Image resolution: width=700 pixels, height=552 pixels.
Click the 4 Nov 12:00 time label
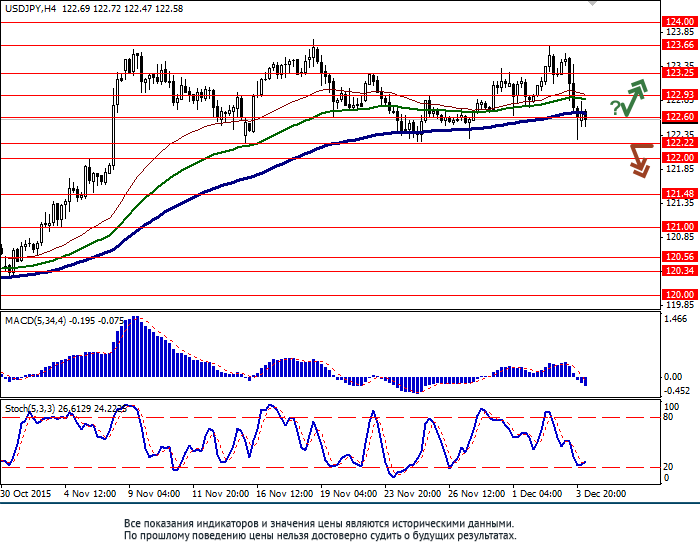(x=90, y=494)
